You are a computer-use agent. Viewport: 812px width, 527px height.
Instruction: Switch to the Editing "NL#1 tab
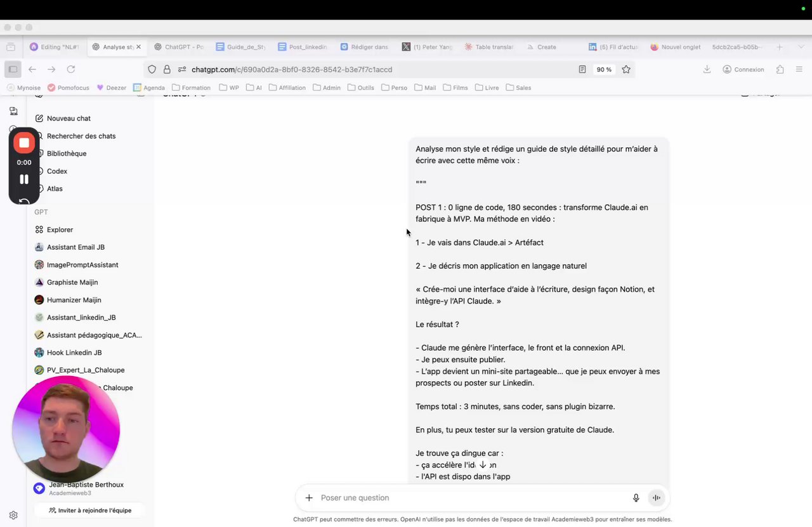point(55,47)
